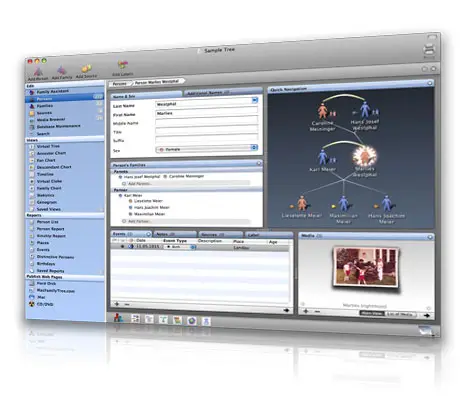Screen dimensions: 470x400
Task: Click the childhood photo thumbnail in Media
Action: click(x=366, y=267)
